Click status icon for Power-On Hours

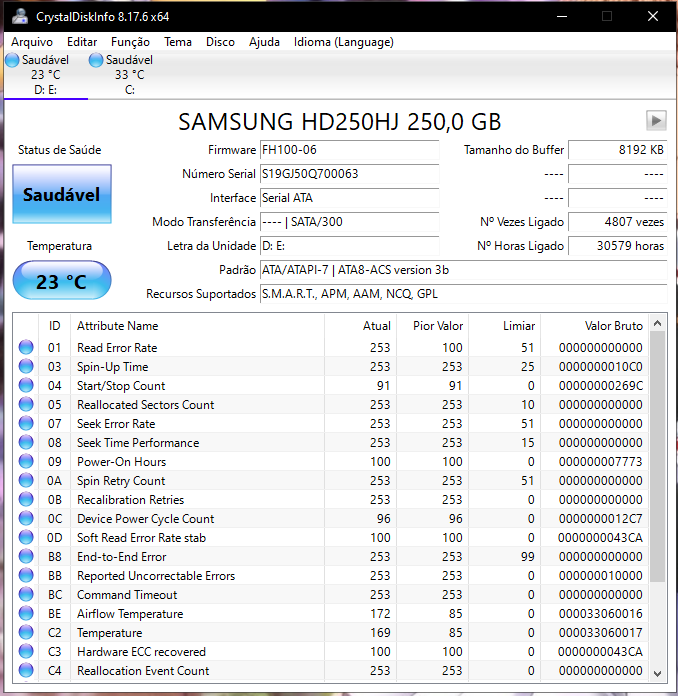[26, 461]
